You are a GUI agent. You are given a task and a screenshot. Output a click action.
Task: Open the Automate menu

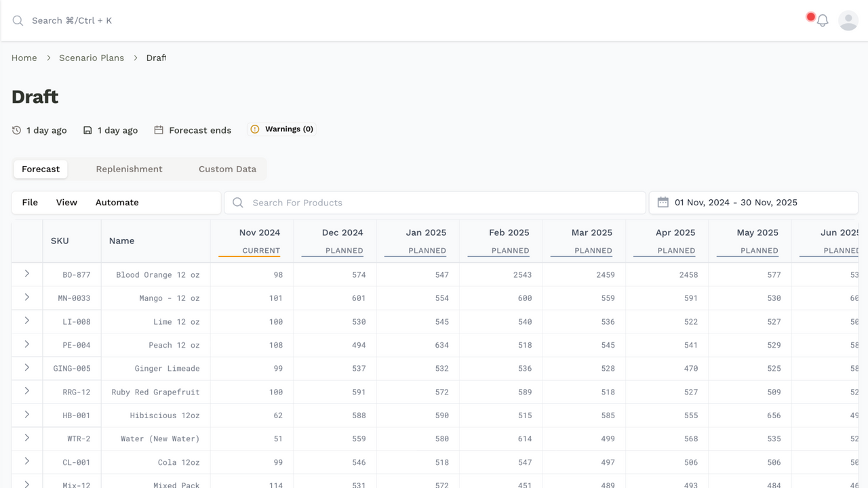(x=117, y=203)
